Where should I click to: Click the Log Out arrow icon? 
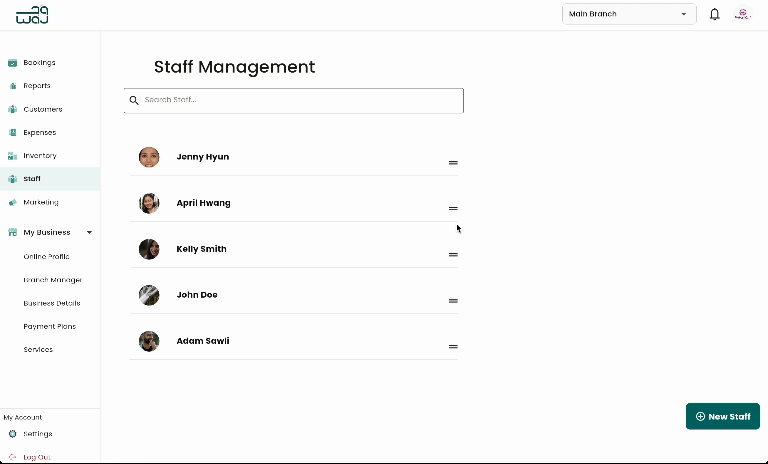[x=13, y=457]
